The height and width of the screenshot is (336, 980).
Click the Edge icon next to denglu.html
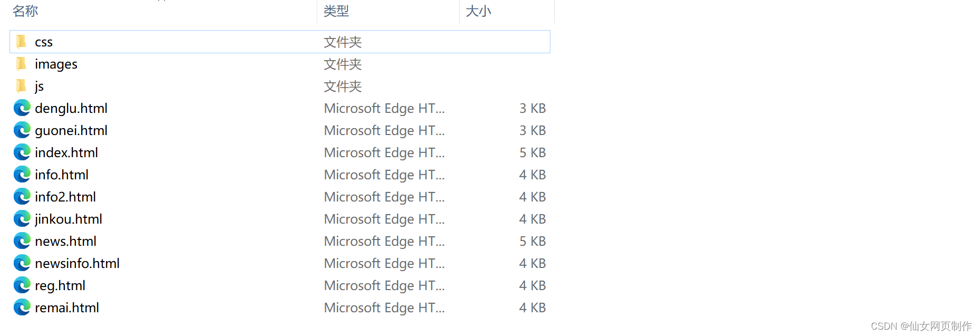point(22,108)
